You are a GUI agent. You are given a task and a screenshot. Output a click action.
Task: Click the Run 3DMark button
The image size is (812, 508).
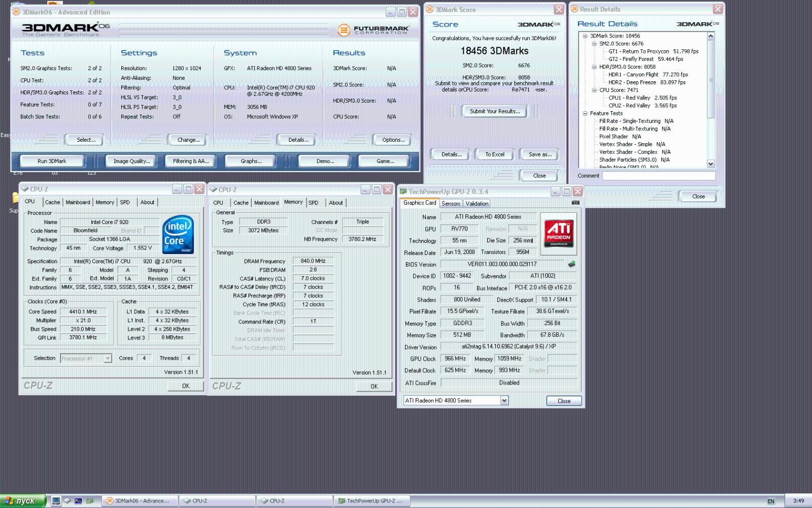point(52,161)
